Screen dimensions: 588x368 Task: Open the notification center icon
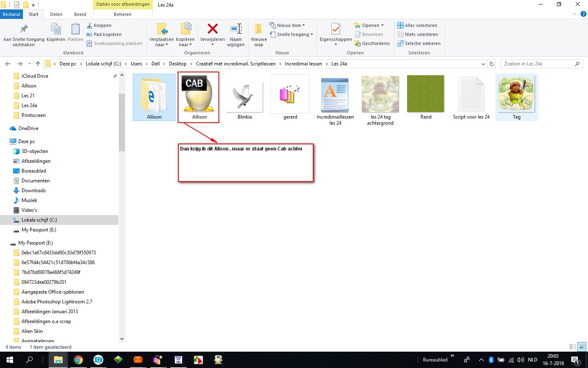[575, 360]
